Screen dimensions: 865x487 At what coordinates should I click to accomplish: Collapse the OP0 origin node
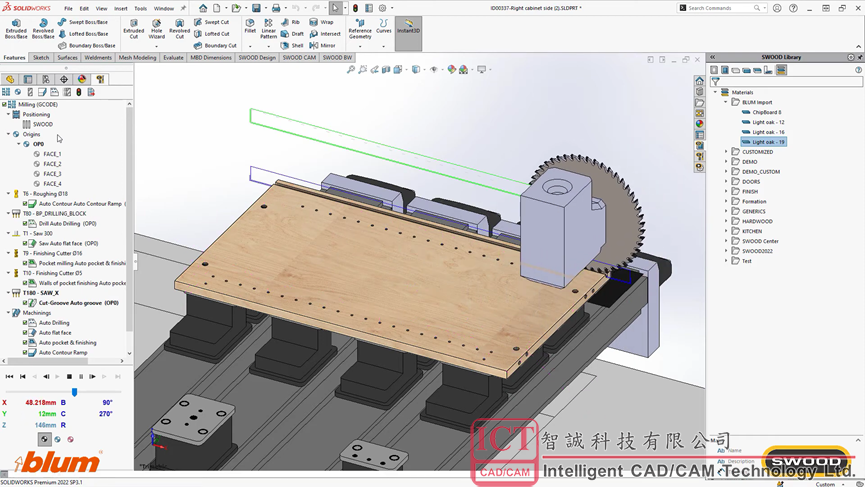click(x=18, y=144)
